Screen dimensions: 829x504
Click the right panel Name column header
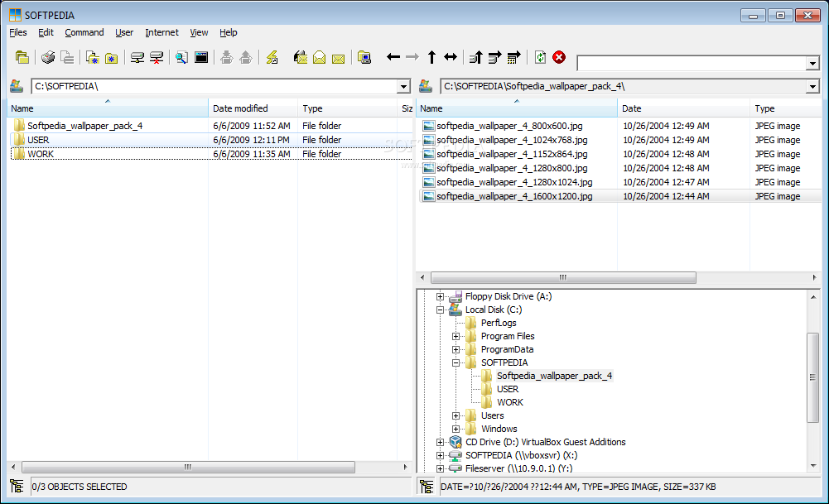[517, 108]
